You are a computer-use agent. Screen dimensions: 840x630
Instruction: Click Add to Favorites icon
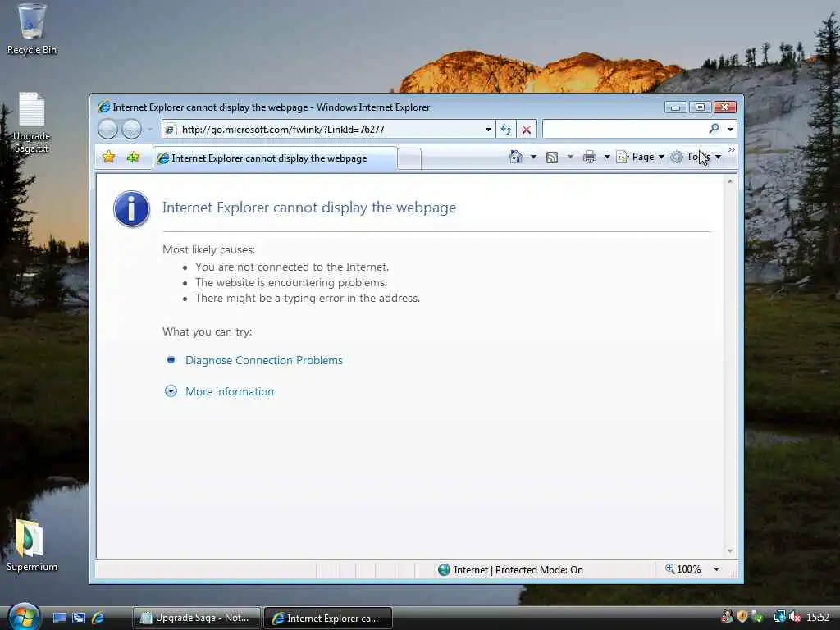134,157
